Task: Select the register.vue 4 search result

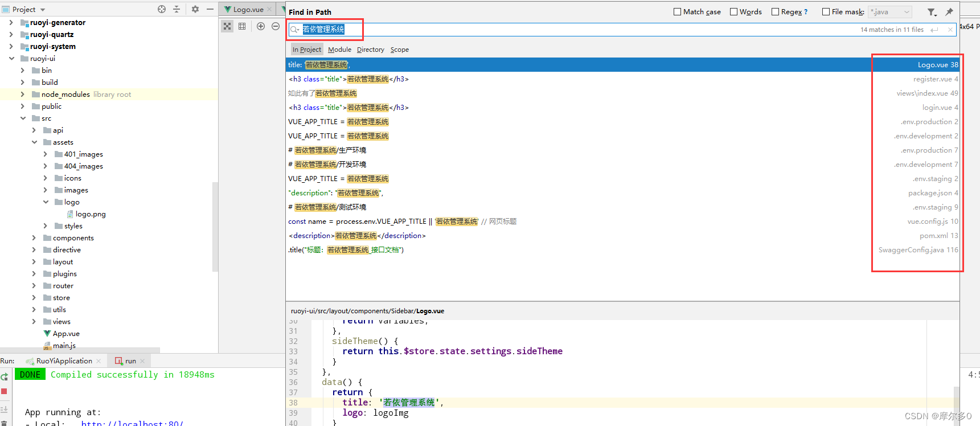Action: 622,79
